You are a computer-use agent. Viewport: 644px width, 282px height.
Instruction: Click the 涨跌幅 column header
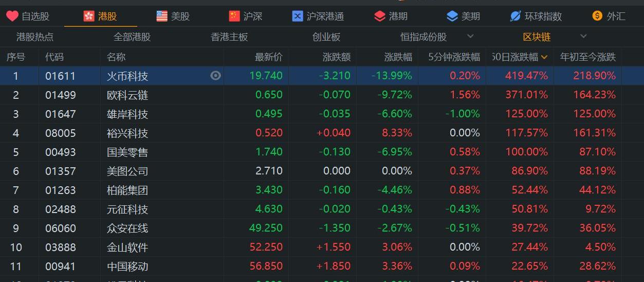[398, 57]
